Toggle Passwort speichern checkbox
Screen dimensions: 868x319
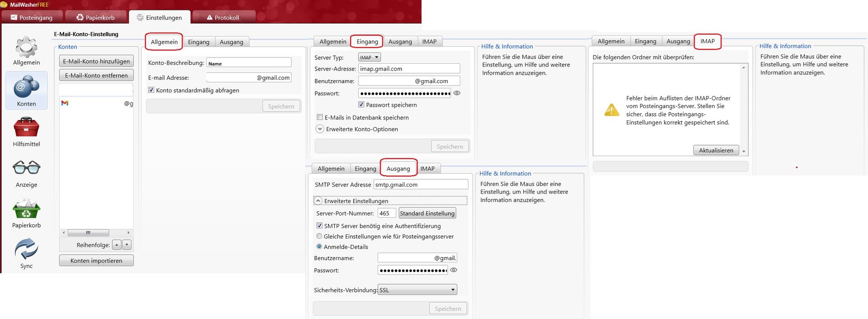[x=361, y=105]
